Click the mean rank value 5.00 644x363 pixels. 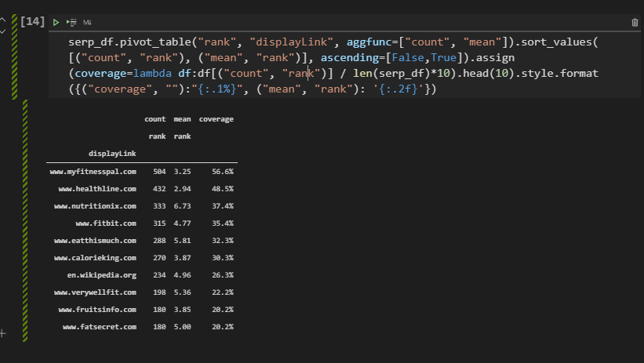coord(182,327)
